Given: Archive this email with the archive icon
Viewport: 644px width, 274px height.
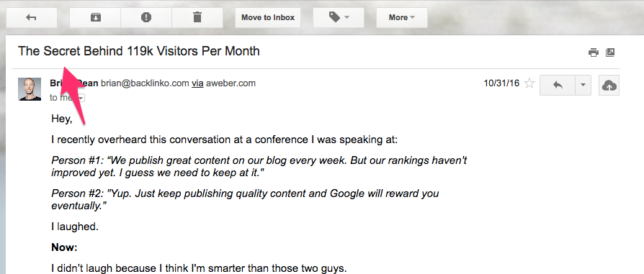Looking at the screenshot, I should (x=95, y=18).
